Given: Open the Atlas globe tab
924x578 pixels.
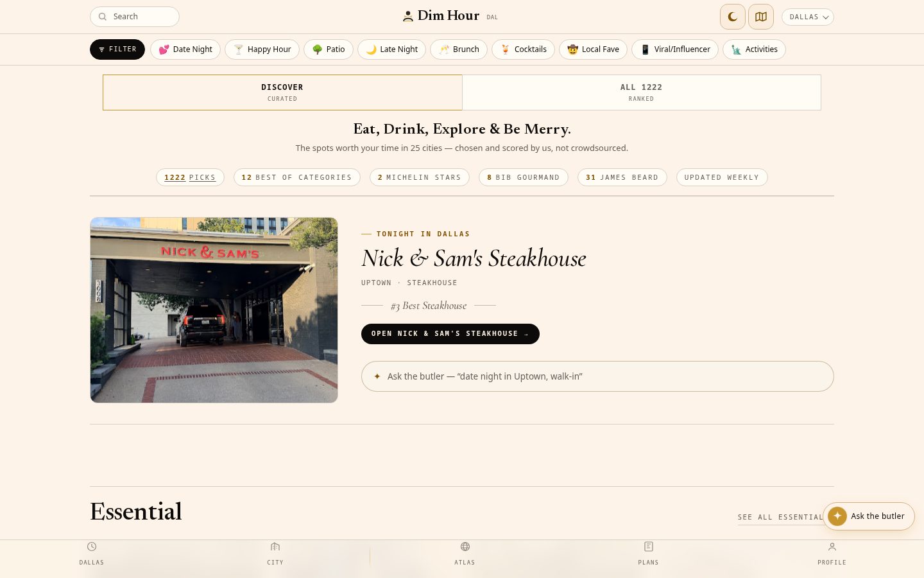Looking at the screenshot, I should (x=465, y=553).
